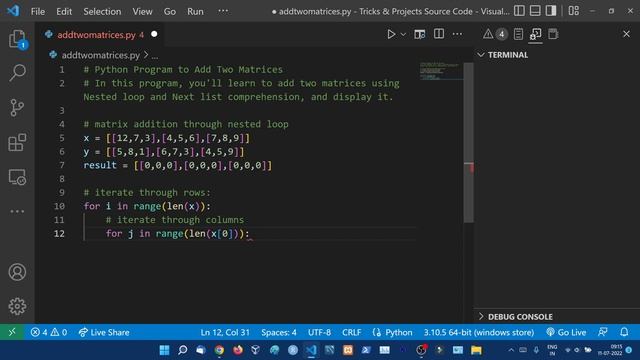Switch to the Terminal panel icon tab
The image size is (640, 360).
(x=553, y=34)
